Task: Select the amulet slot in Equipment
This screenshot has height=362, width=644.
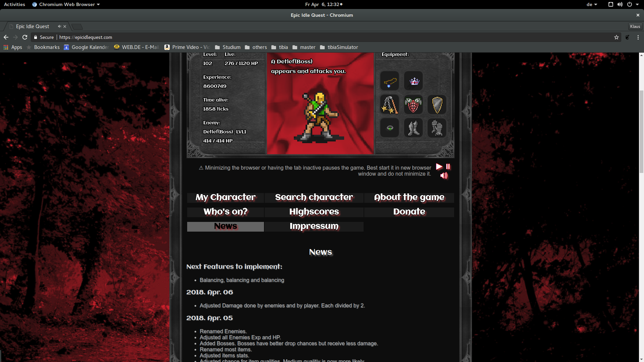Action: [389, 81]
